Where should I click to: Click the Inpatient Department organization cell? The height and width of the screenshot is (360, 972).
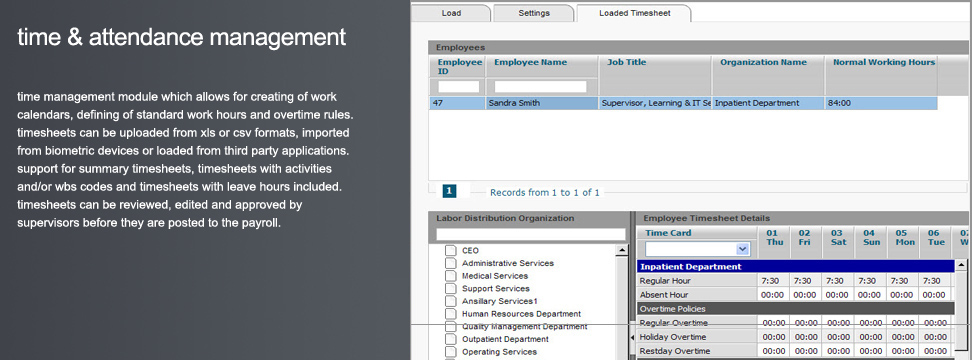click(x=768, y=103)
